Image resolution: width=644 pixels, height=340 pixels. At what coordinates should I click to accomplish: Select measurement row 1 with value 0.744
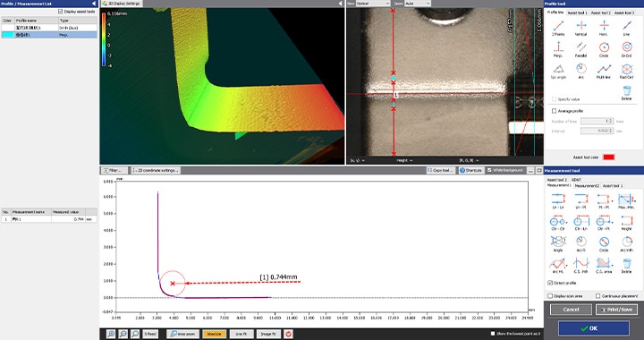pos(49,219)
